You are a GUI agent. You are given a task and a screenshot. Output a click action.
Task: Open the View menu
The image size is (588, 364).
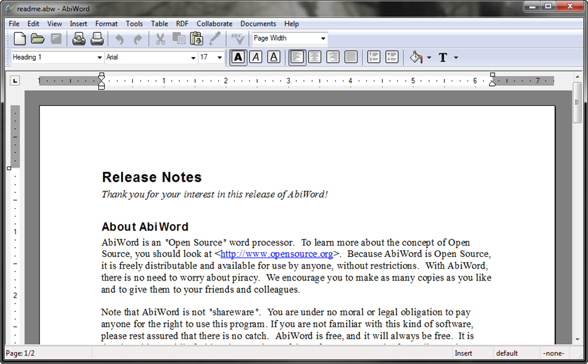click(54, 24)
